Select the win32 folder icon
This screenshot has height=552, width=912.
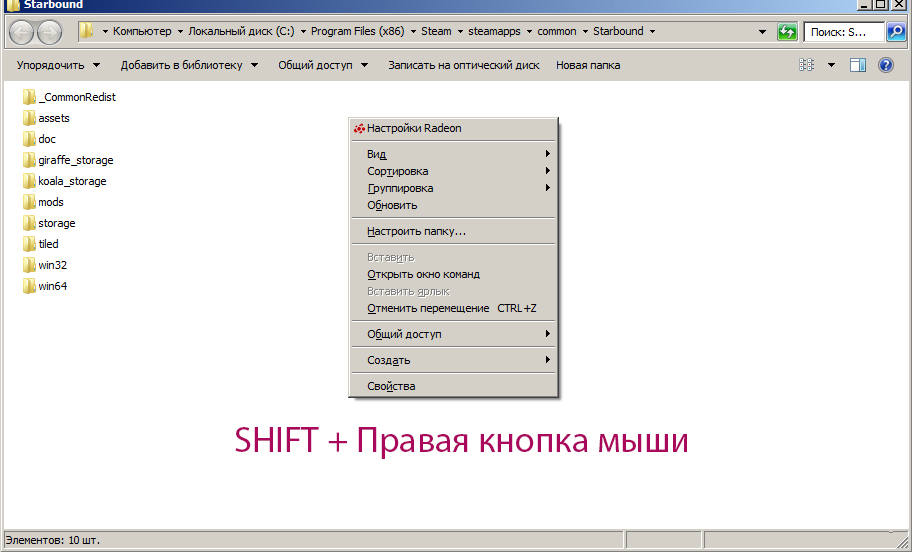coord(29,265)
